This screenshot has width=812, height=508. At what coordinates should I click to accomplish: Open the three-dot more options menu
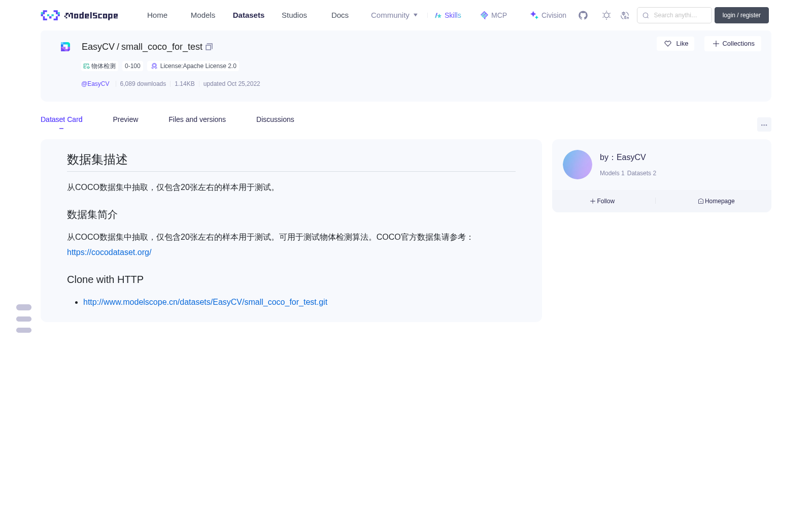click(x=764, y=124)
